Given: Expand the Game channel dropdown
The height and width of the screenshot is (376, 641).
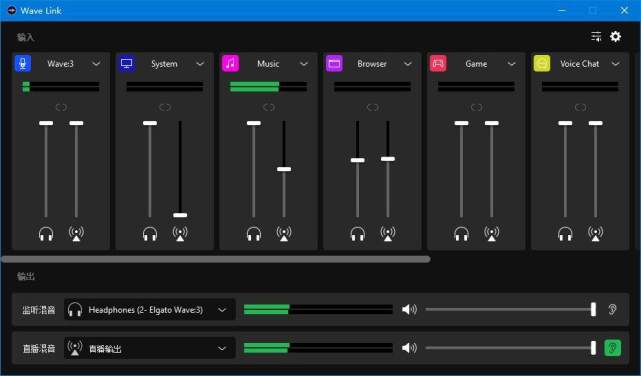Looking at the screenshot, I should pos(511,64).
